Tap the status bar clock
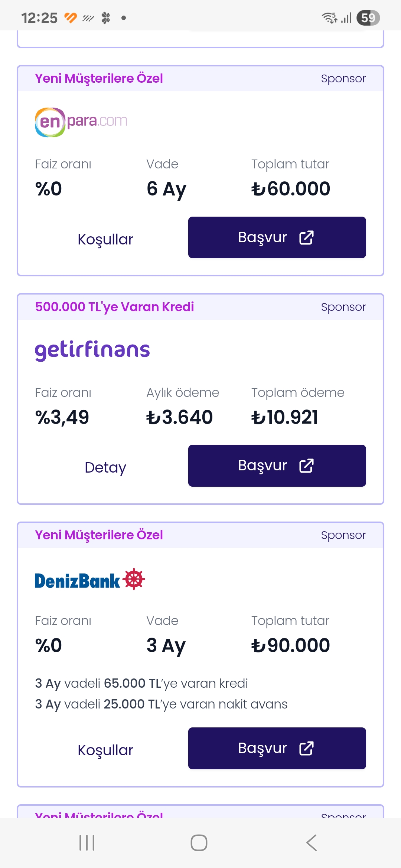The image size is (401, 868). tap(39, 18)
